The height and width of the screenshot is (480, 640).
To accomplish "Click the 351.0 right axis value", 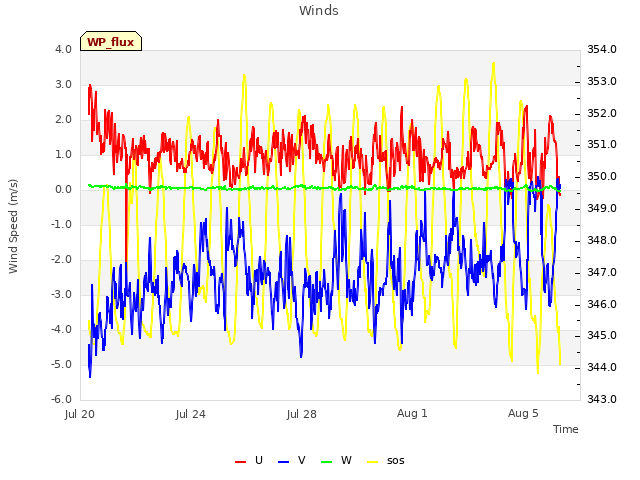I will point(602,144).
